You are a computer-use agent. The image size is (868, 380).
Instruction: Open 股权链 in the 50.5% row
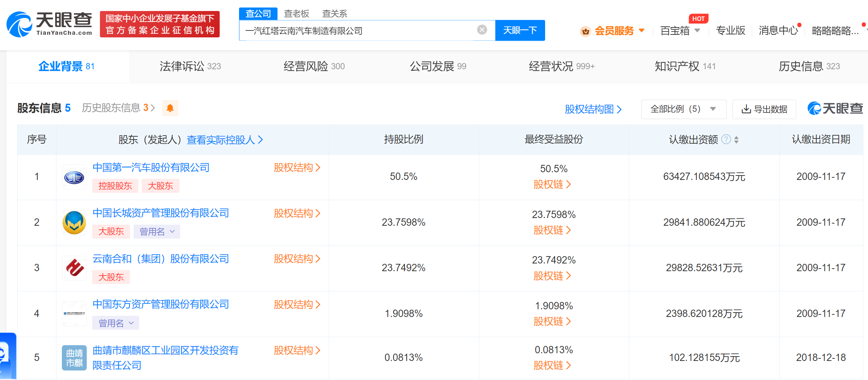point(552,184)
